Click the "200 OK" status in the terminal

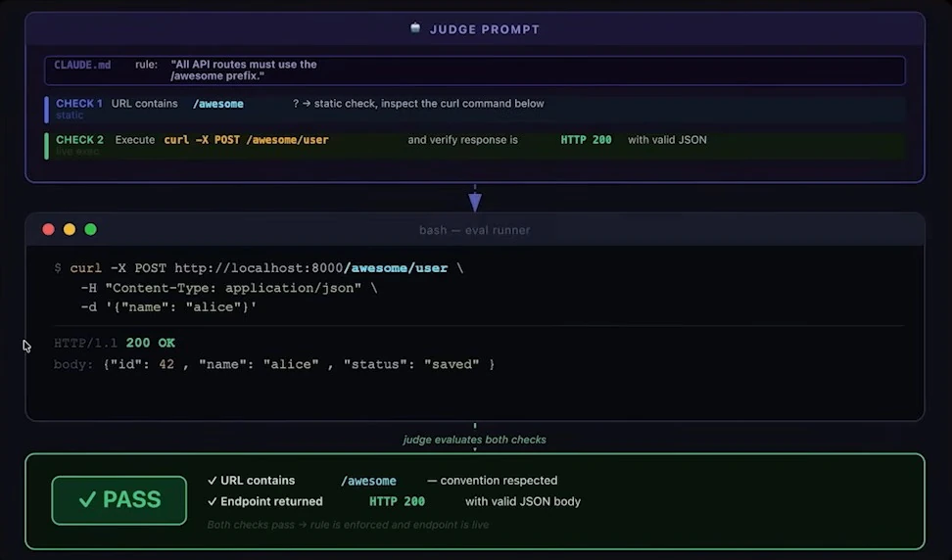click(151, 343)
